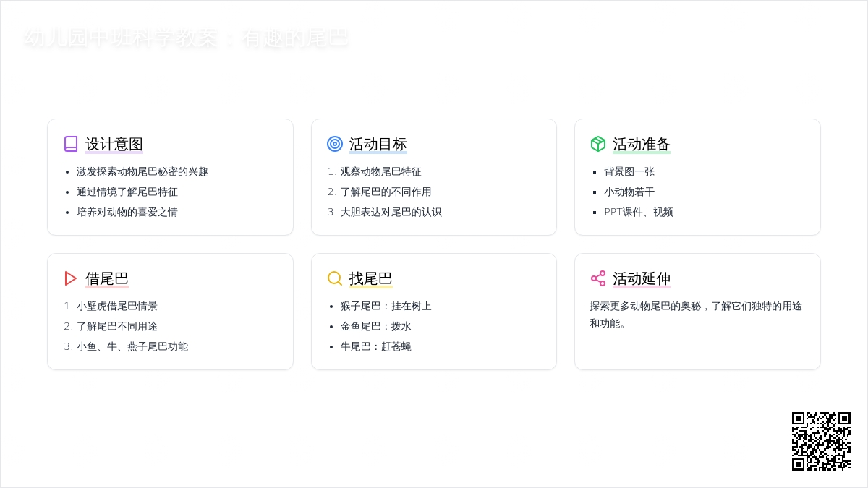Click the QR code image

coord(821,441)
